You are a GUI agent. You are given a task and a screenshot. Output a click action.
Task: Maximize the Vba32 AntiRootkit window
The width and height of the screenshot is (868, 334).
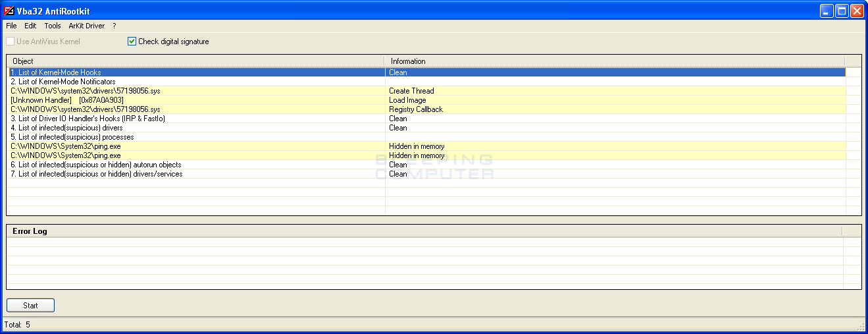[x=842, y=11]
